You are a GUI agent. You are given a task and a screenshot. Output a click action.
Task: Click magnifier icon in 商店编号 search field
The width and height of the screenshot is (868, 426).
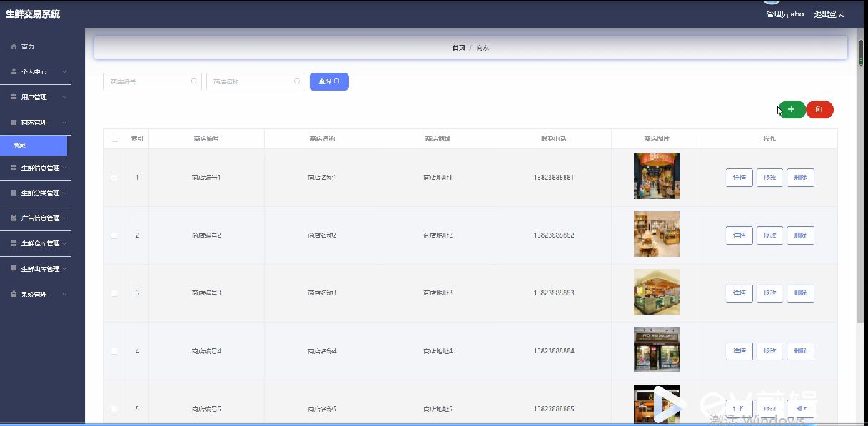(x=194, y=81)
